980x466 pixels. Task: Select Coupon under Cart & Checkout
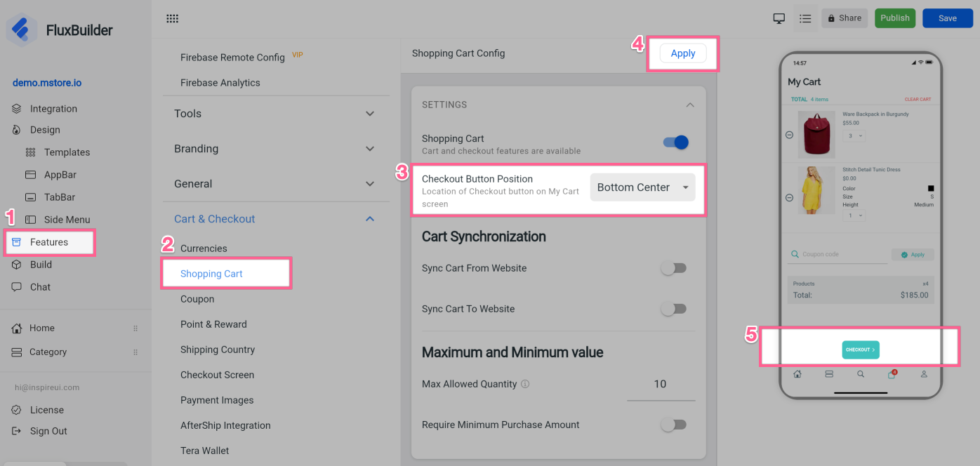[x=197, y=299]
